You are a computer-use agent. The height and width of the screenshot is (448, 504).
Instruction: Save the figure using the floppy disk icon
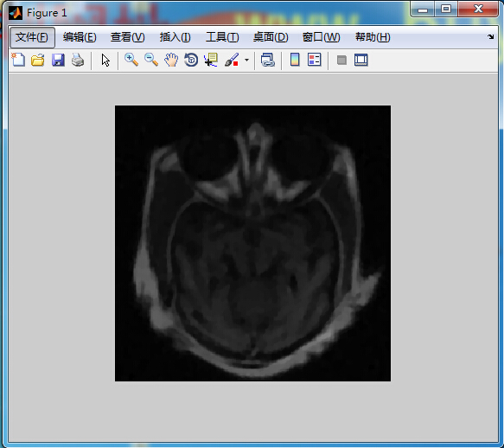[x=58, y=60]
